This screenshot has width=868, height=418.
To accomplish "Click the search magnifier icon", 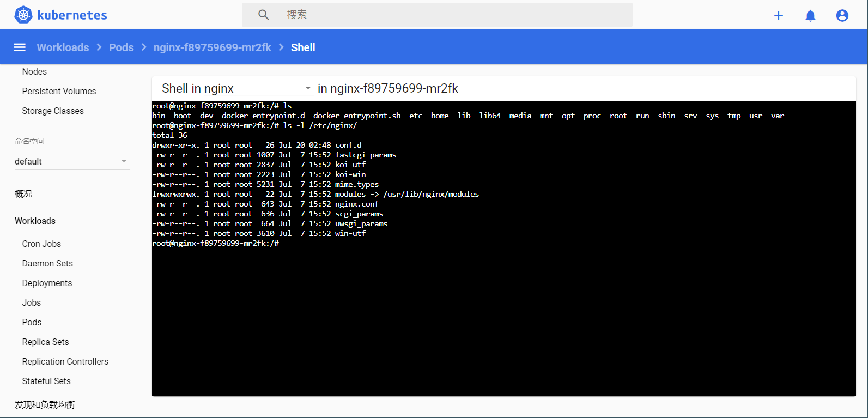I will [264, 15].
